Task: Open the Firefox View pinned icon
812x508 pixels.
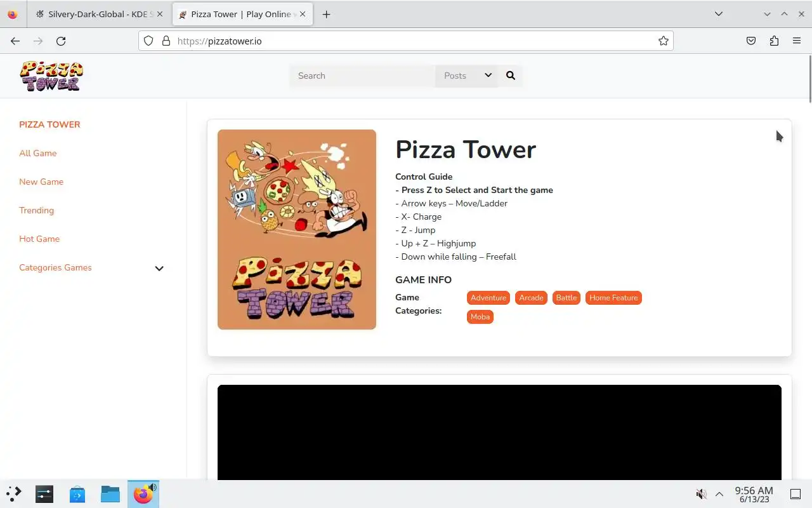Action: (x=12, y=14)
